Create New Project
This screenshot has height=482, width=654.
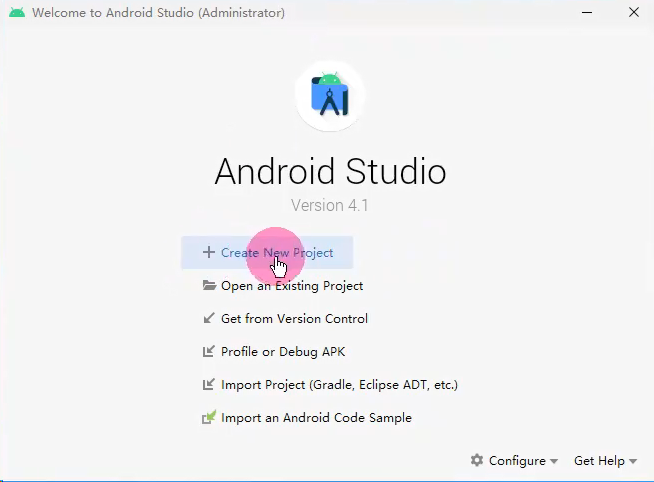click(x=267, y=253)
